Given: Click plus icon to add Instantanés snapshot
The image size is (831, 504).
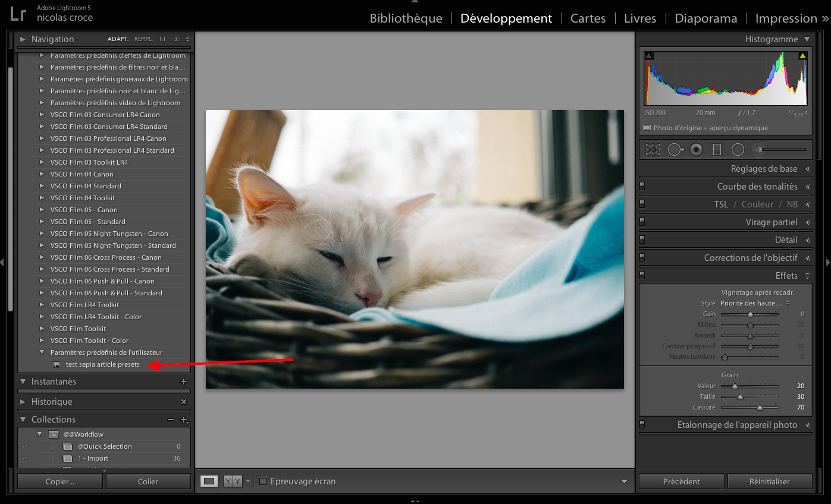Looking at the screenshot, I should (x=184, y=382).
